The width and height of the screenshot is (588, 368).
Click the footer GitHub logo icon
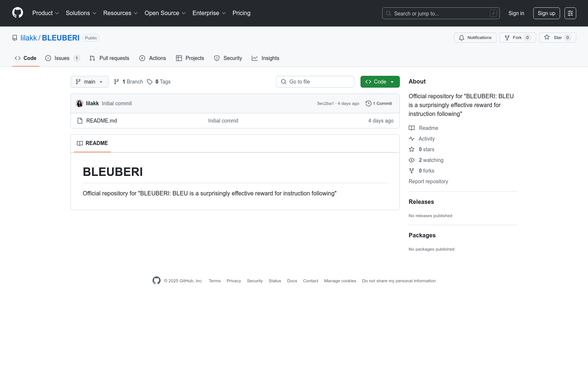tap(157, 280)
